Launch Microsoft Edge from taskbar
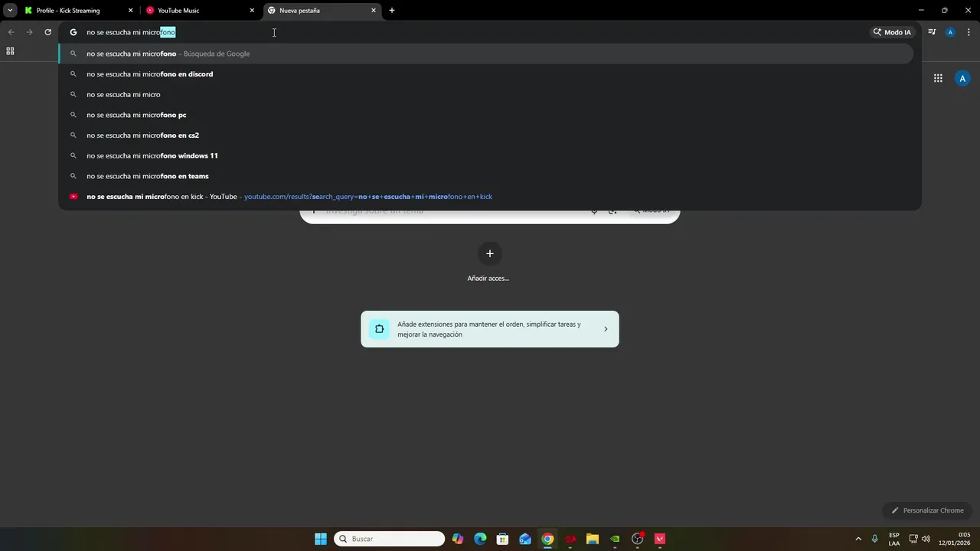Viewport: 980px width, 551px height. click(x=480, y=539)
